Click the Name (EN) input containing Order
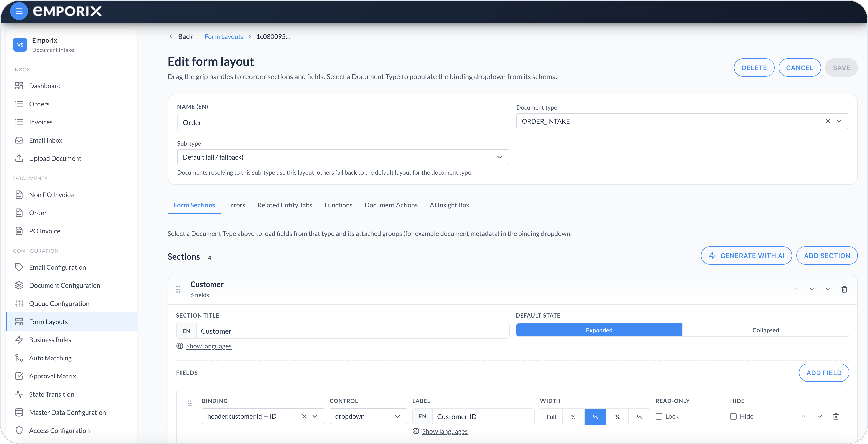This screenshot has height=444, width=868. pos(343,122)
